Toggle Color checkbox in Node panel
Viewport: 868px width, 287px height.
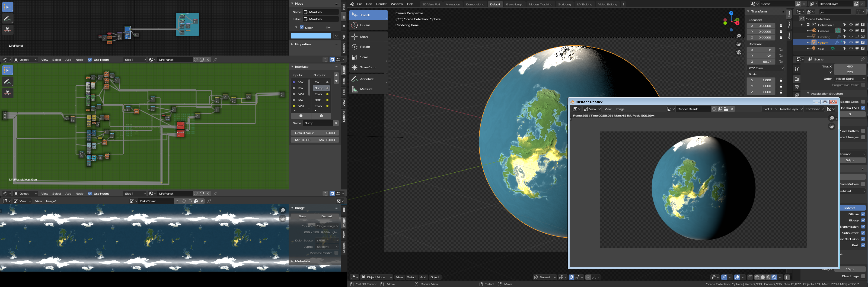(x=302, y=27)
